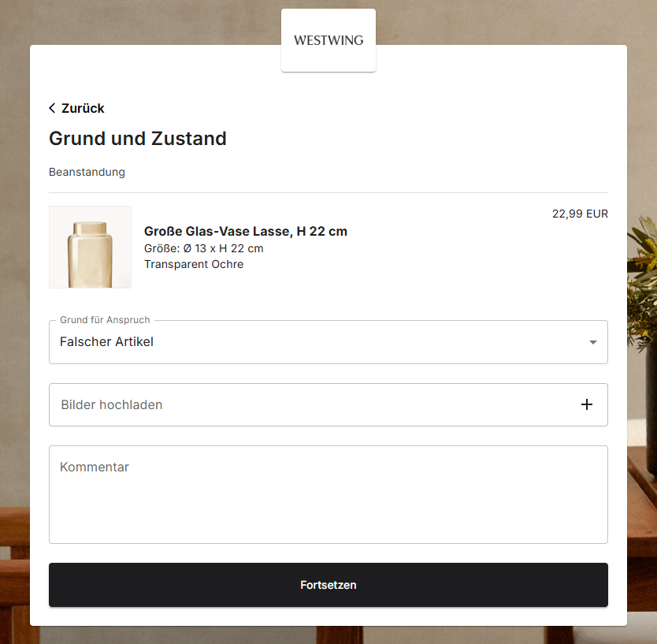The image size is (657, 644).
Task: Go back via the Zurück link
Action: click(76, 108)
